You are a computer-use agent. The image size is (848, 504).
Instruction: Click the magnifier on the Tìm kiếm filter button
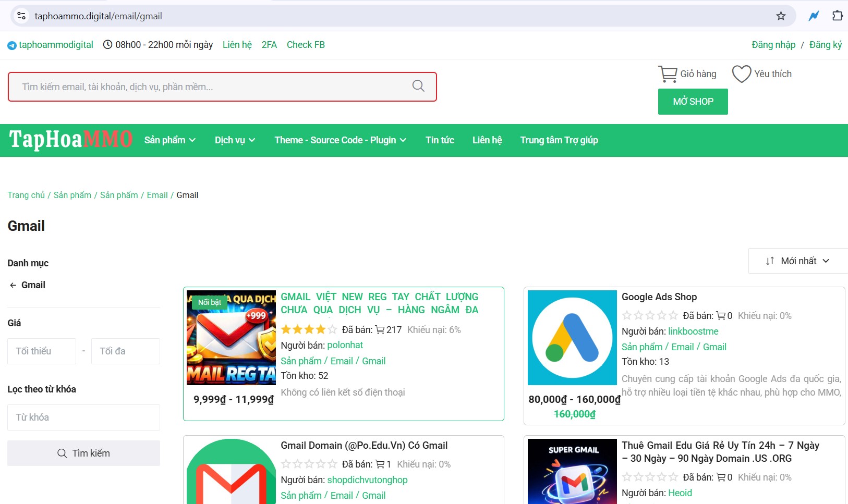click(63, 453)
